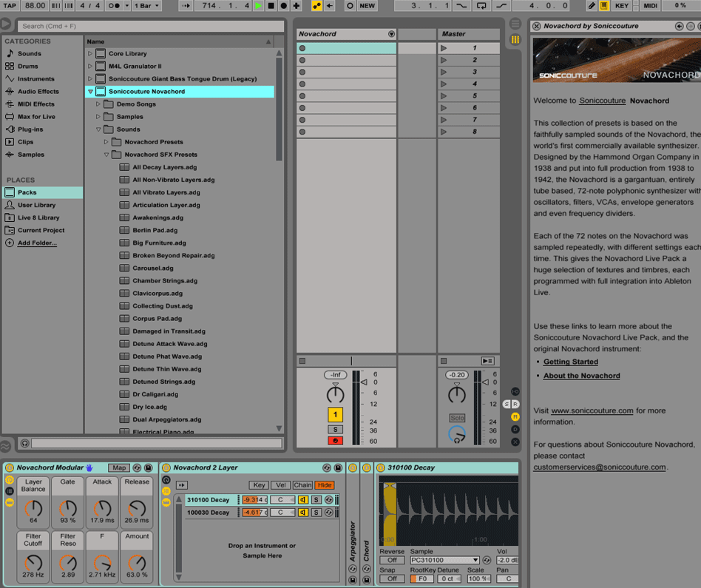Save Novachord Modular preset disk icon
The width and height of the screenshot is (701, 588).
[x=149, y=467]
